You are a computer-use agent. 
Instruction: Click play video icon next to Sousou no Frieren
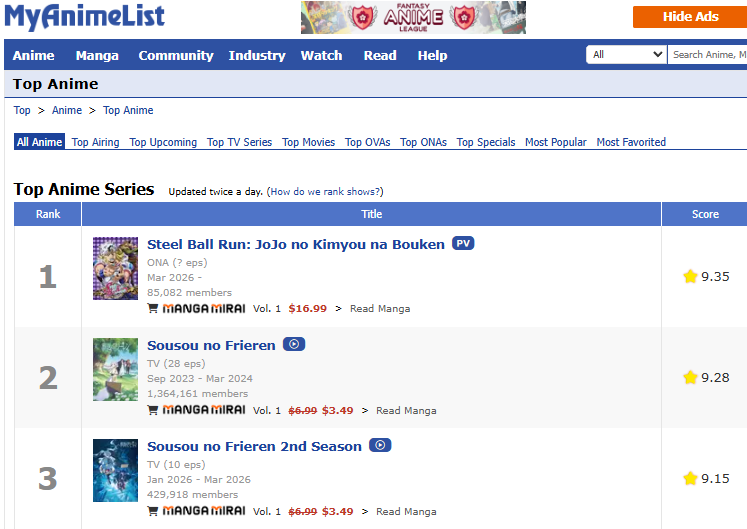point(294,344)
